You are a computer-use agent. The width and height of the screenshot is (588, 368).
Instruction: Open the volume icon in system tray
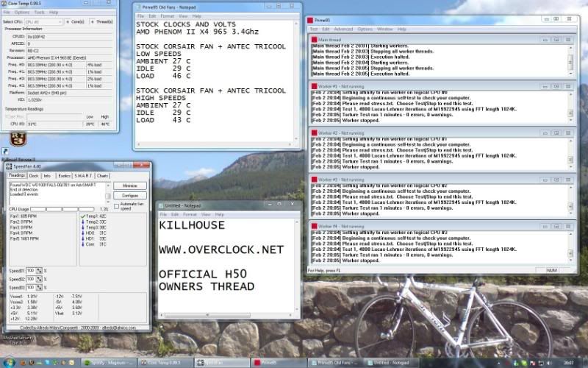point(549,363)
